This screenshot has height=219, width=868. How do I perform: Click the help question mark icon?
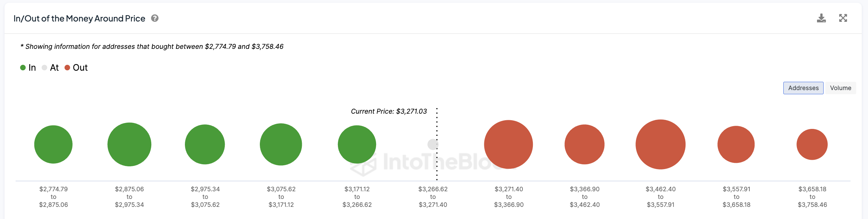[x=155, y=18]
